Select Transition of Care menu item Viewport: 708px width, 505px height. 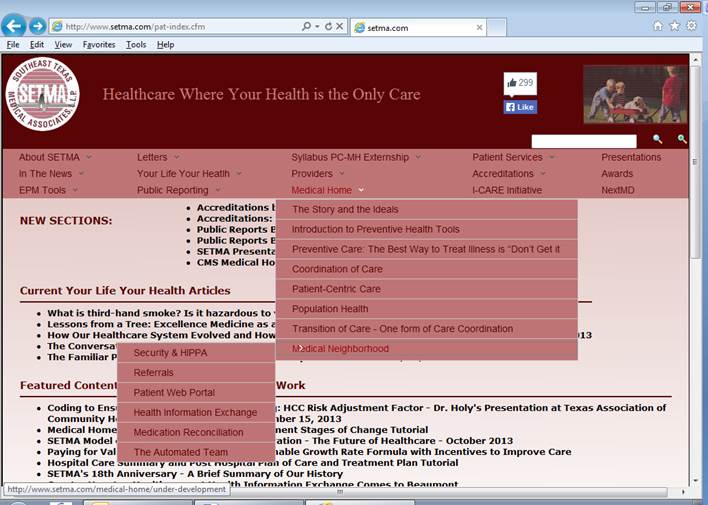[x=427, y=329]
